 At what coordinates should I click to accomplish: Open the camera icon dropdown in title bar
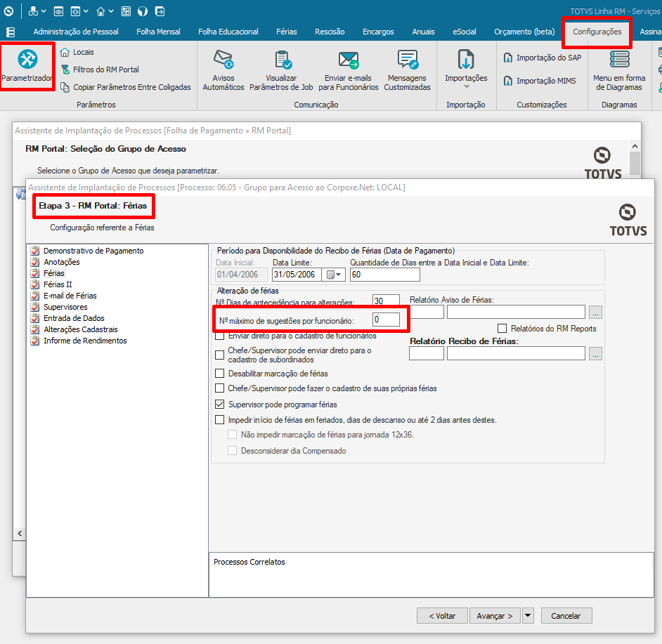(86, 11)
